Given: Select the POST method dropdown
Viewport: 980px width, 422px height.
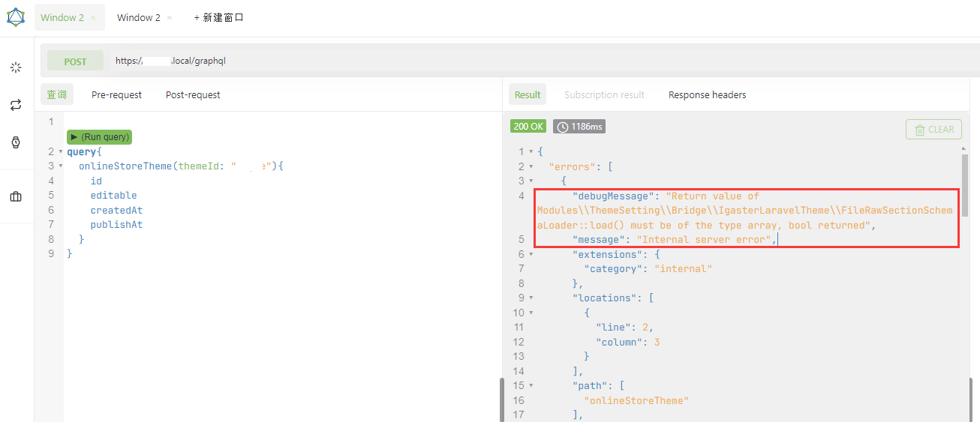Looking at the screenshot, I should (75, 61).
